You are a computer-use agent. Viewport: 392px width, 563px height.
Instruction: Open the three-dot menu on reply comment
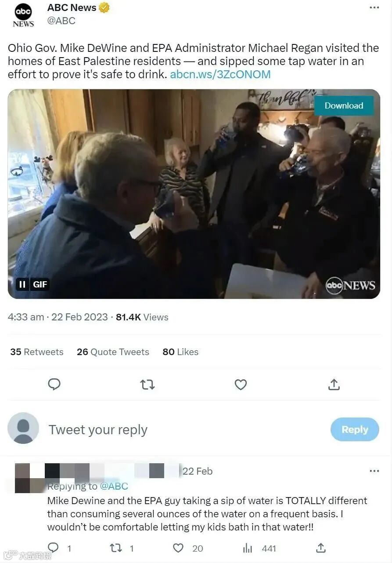coord(374,471)
